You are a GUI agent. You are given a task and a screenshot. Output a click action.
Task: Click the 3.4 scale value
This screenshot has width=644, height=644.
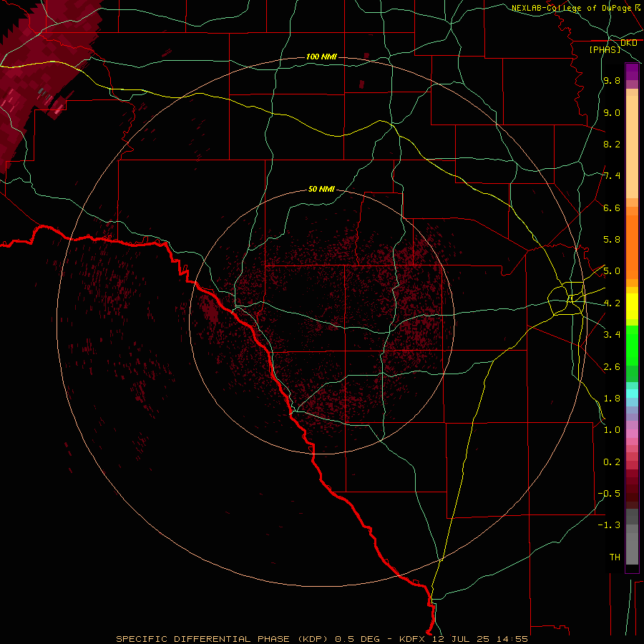tap(612, 335)
